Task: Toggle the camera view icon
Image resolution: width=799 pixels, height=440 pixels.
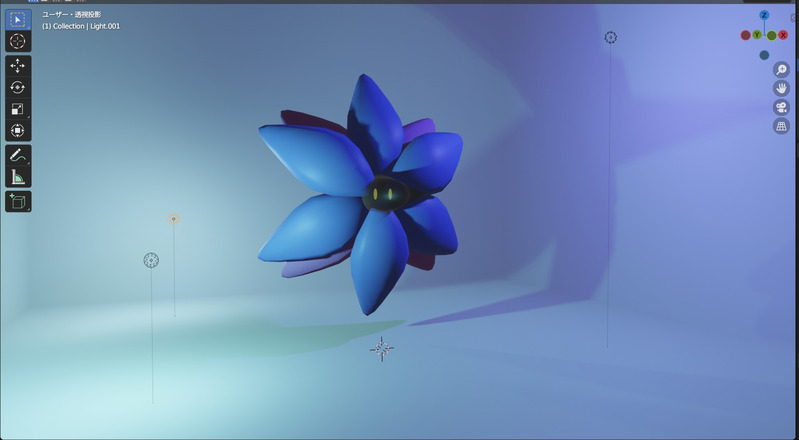Action: (781, 107)
